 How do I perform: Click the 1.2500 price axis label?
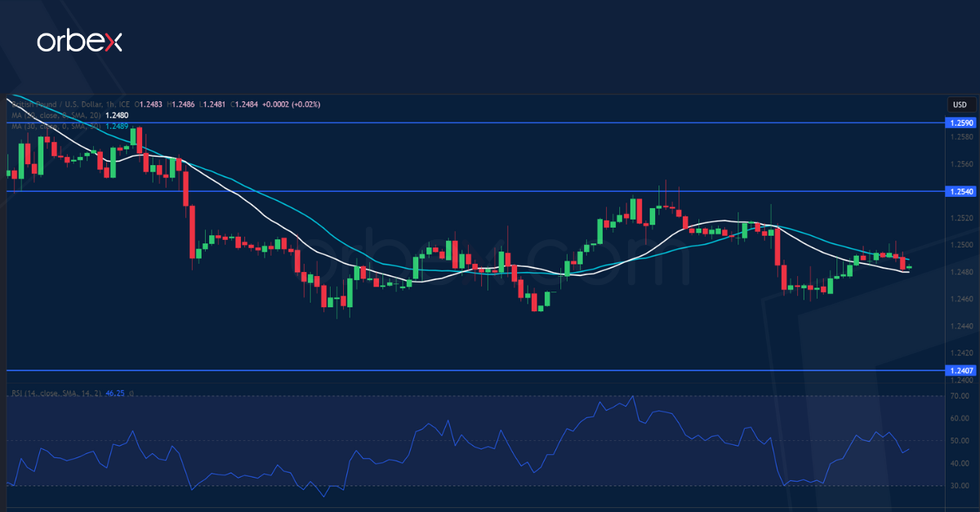[960, 245]
